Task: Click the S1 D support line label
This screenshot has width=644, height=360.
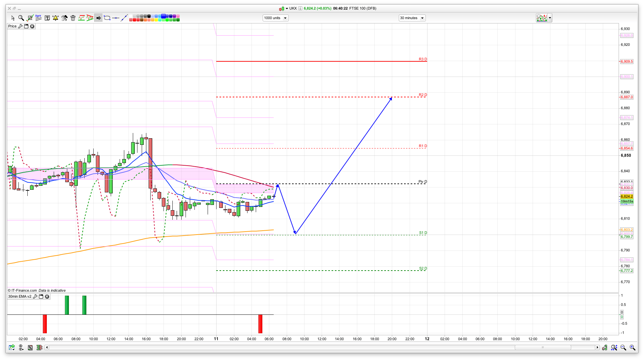Action: click(423, 233)
